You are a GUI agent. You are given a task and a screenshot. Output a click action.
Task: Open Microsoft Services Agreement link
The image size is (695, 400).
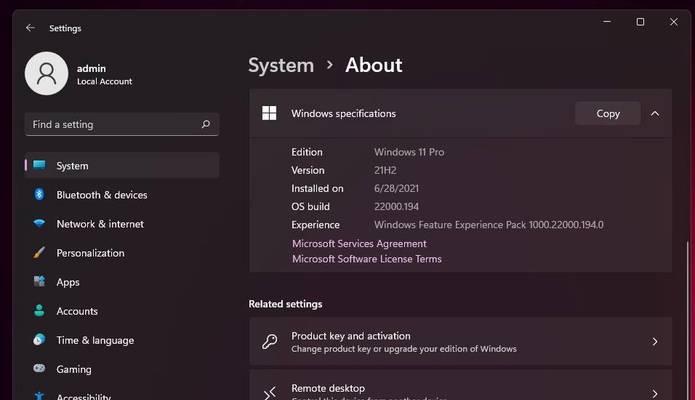click(x=359, y=243)
